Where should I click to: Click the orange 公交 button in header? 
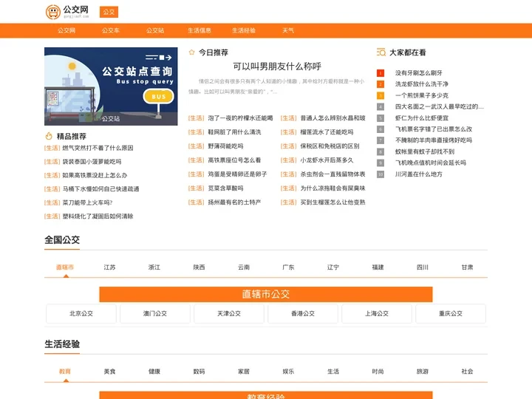[x=109, y=12]
